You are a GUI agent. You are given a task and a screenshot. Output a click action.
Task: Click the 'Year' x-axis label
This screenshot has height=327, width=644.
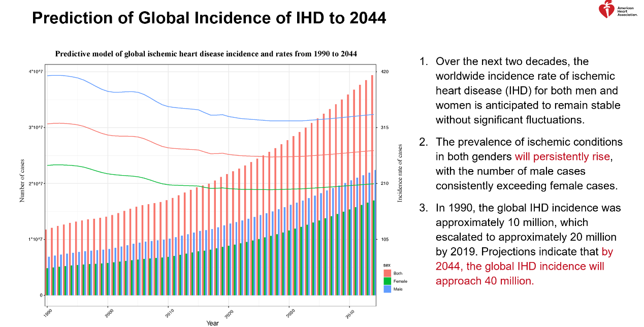click(212, 323)
